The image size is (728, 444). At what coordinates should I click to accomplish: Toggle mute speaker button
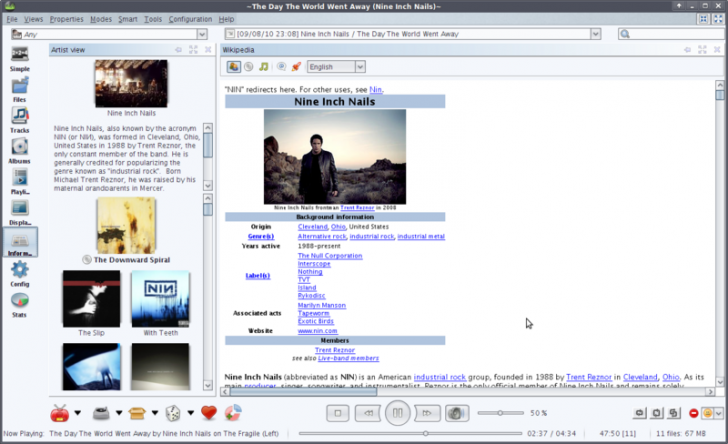[x=456, y=413]
